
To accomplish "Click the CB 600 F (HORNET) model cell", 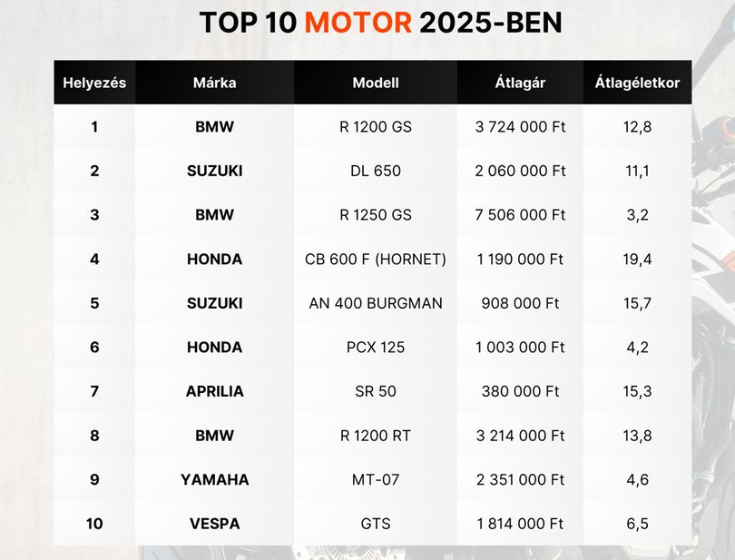I will 376,259.
